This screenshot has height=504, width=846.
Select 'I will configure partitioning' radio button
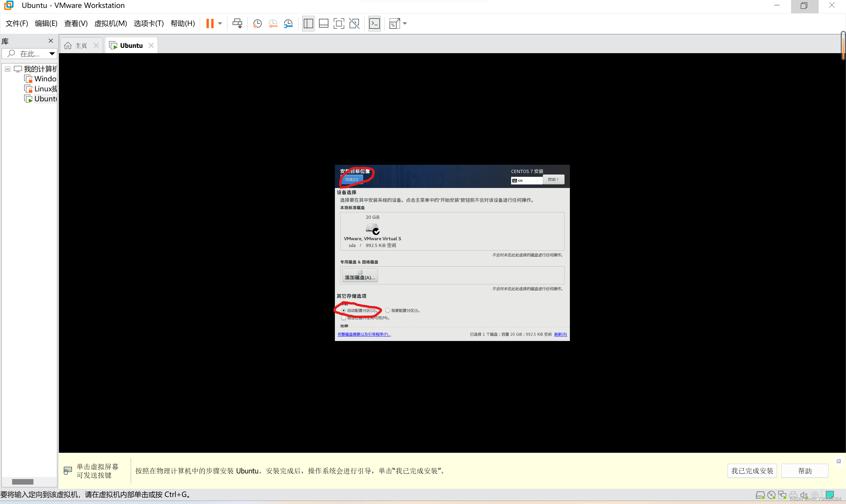pyautogui.click(x=387, y=310)
